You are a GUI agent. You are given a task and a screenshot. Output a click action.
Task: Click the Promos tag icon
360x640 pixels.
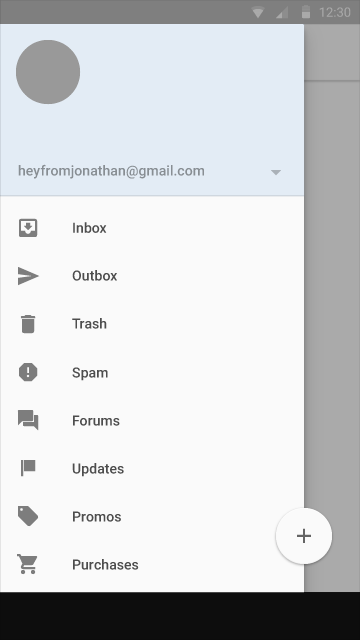pyautogui.click(x=28, y=516)
